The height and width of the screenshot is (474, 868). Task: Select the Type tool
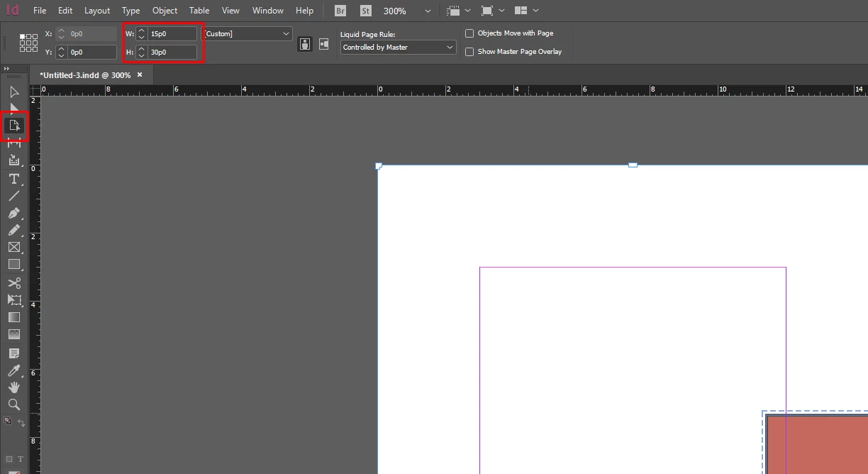pyautogui.click(x=14, y=179)
